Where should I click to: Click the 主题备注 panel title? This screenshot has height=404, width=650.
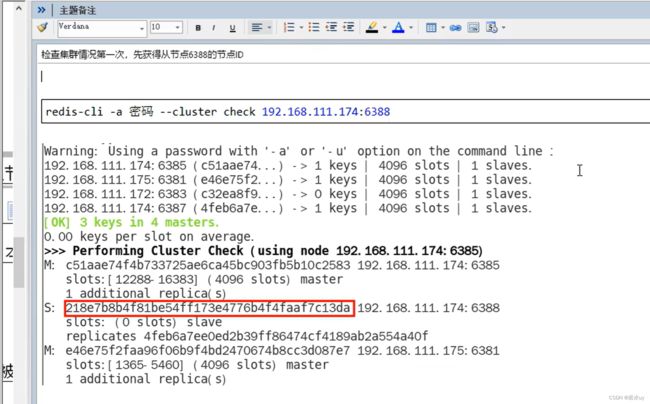tap(78, 10)
